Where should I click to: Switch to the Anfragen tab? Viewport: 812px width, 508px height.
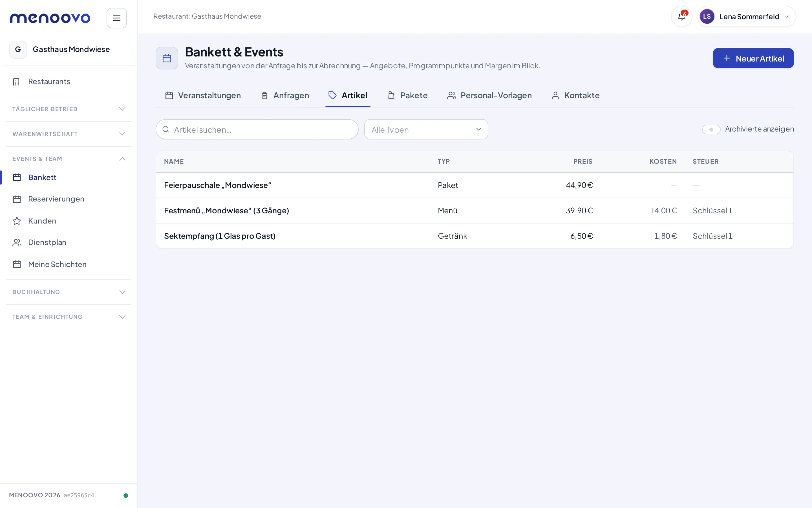(x=285, y=95)
